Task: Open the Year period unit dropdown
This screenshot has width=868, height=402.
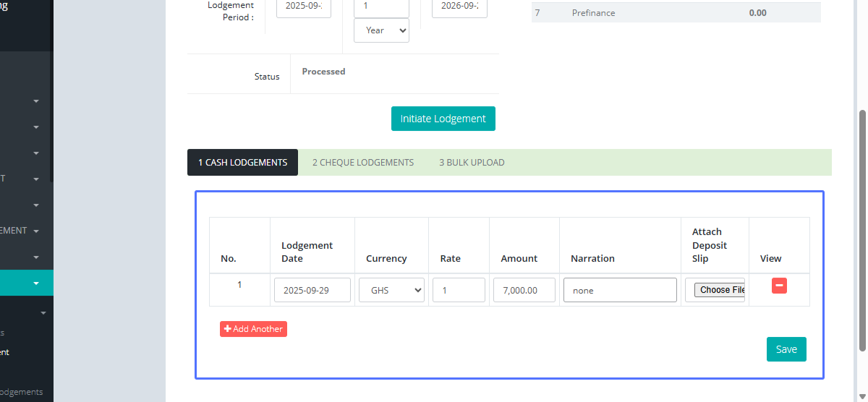Action: coord(381,30)
